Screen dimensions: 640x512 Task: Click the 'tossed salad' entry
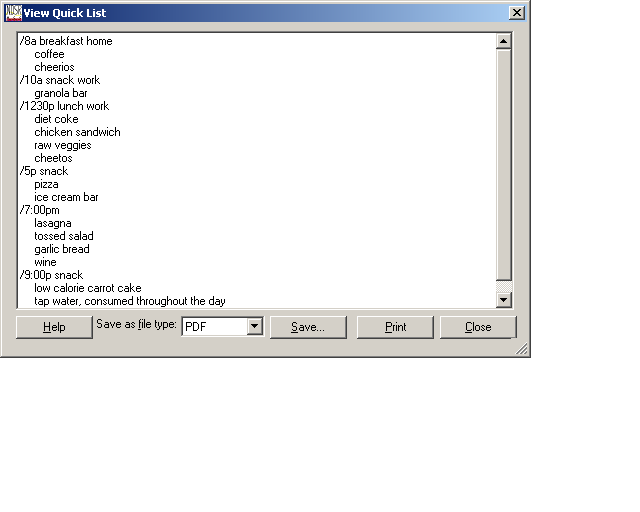pos(64,236)
